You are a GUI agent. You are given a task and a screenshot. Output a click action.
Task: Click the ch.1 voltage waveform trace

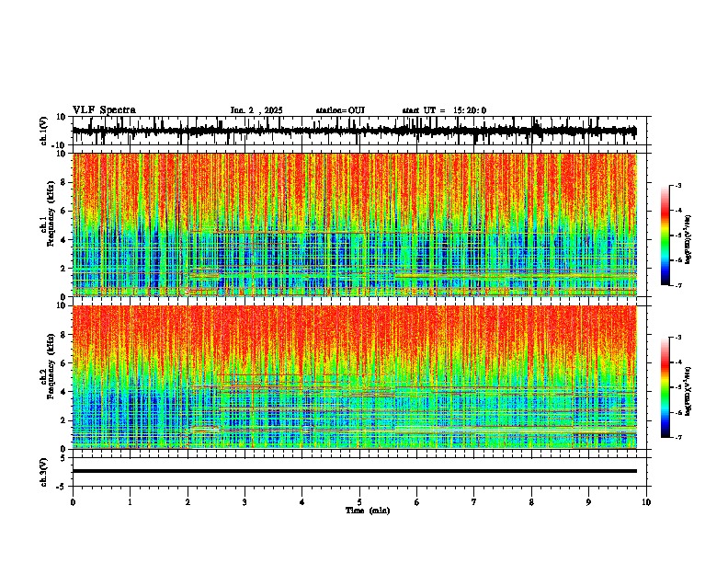[355, 131]
